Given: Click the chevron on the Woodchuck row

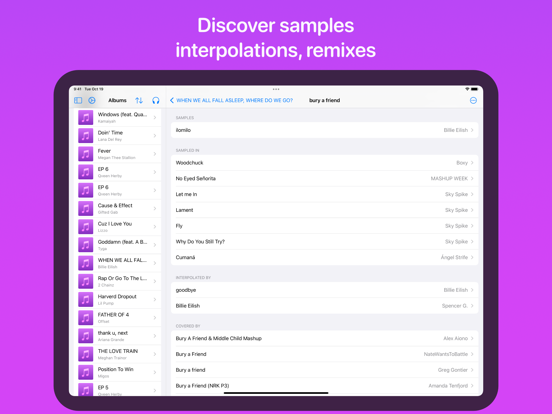Looking at the screenshot, I should point(472,163).
